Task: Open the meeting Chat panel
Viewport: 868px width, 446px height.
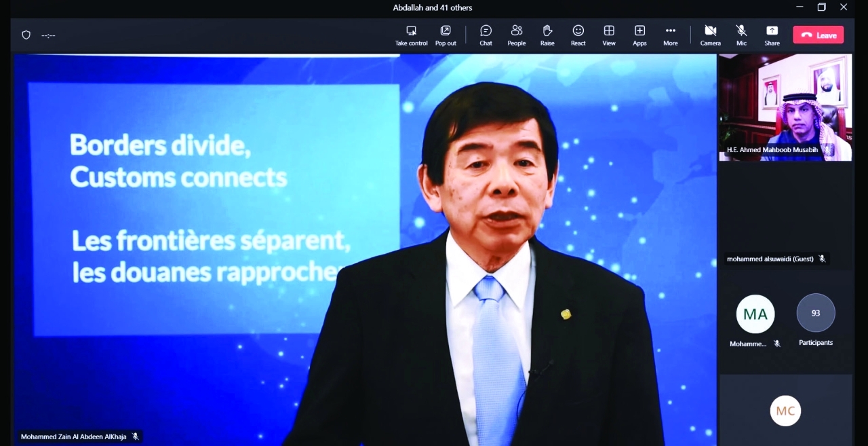Action: [486, 35]
